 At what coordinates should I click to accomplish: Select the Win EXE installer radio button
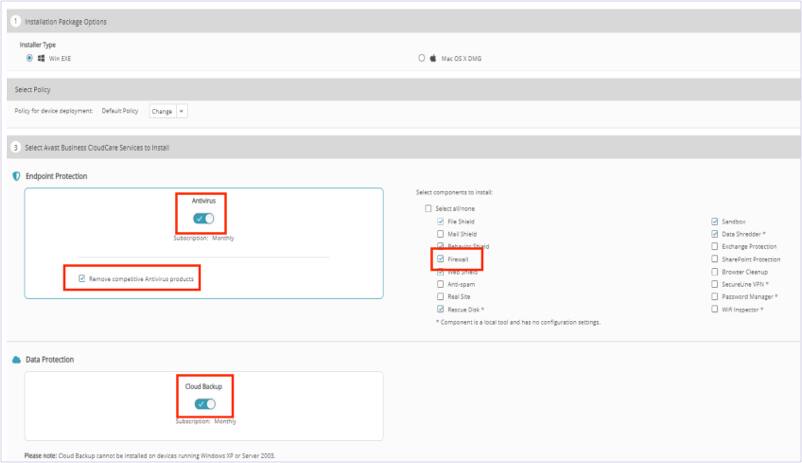(29, 58)
